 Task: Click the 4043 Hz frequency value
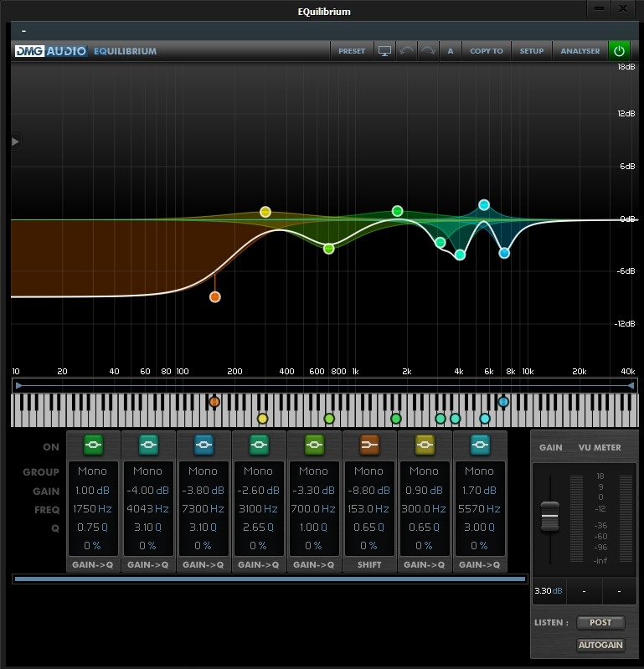(147, 509)
